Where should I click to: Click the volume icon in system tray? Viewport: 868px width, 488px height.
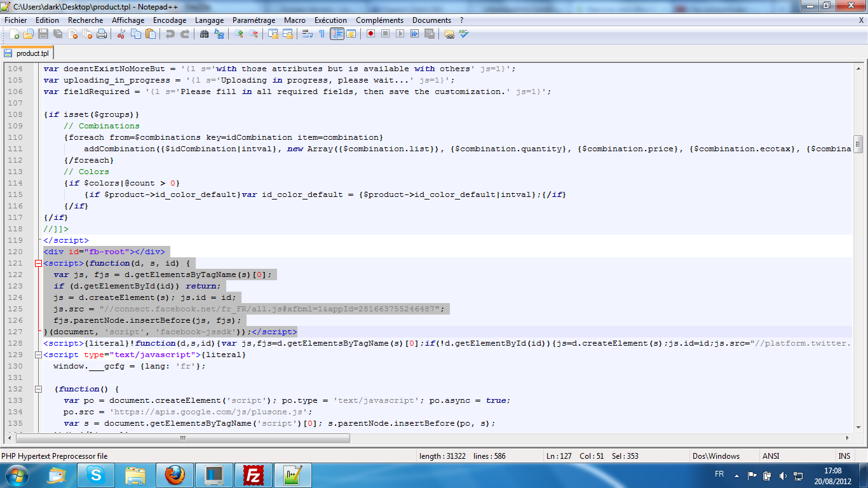(x=782, y=475)
